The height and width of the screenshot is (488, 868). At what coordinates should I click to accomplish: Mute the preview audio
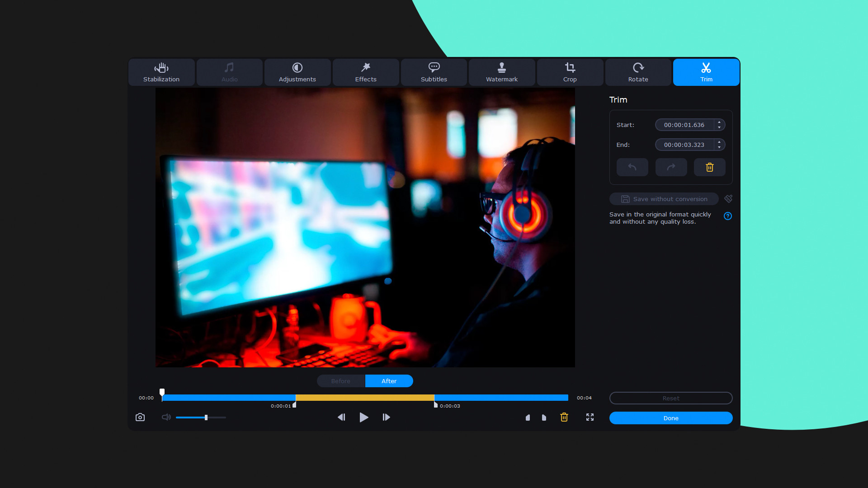click(166, 417)
